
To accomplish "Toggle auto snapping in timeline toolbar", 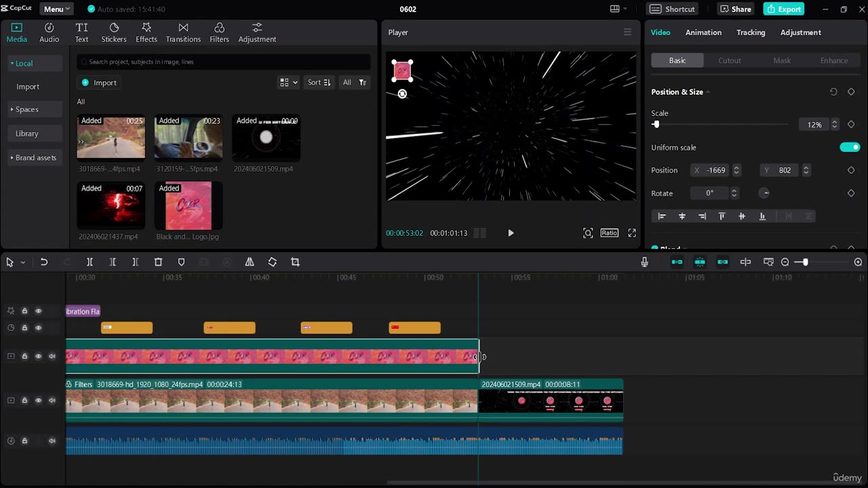I will 700,262.
